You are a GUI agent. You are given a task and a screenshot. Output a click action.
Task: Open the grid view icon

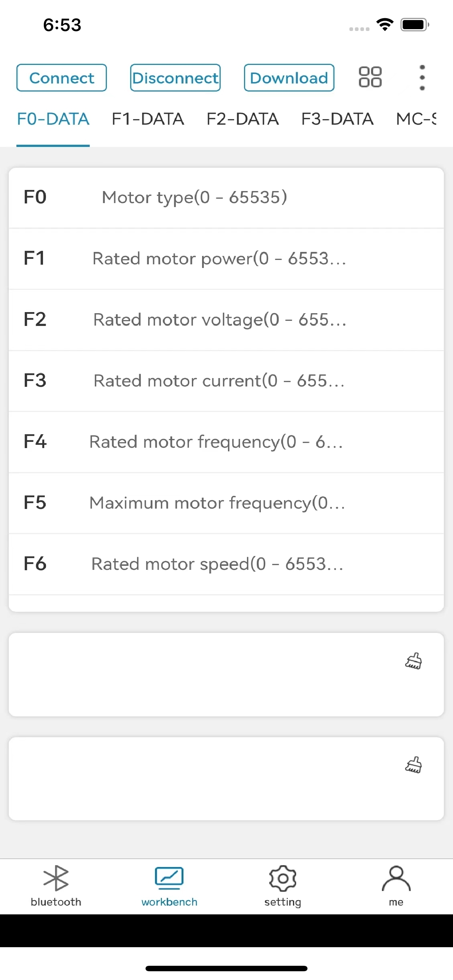370,77
